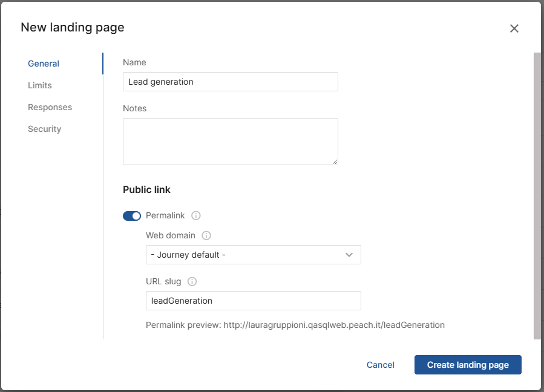Open the Responses section
The width and height of the screenshot is (544, 392).
point(50,107)
